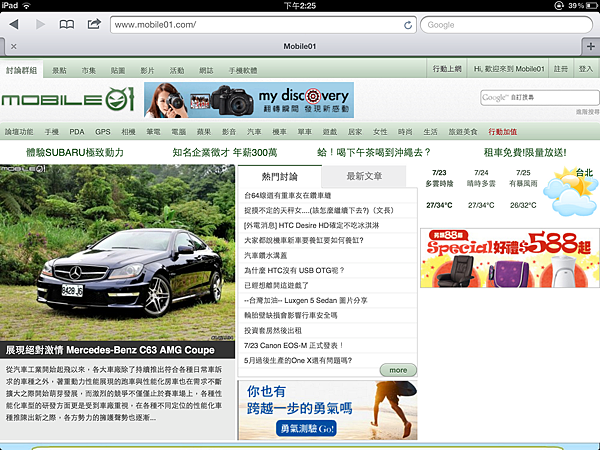Tap the Safari Google search field

(x=506, y=25)
